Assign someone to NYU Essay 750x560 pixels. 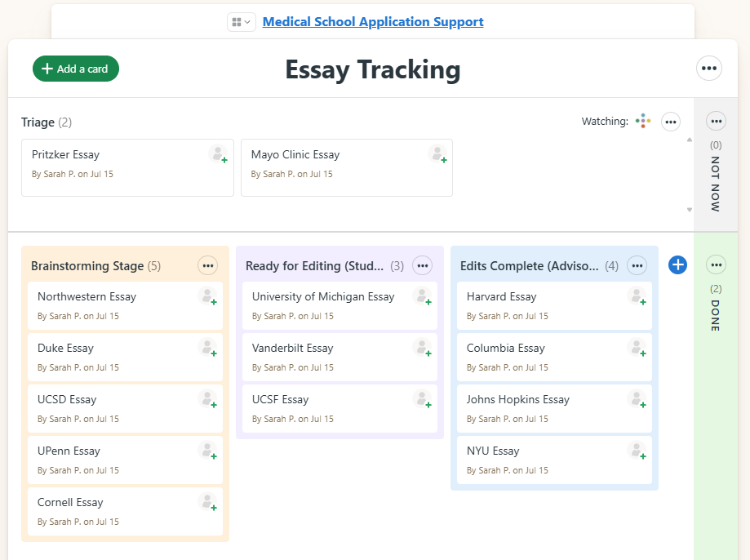pyautogui.click(x=637, y=451)
